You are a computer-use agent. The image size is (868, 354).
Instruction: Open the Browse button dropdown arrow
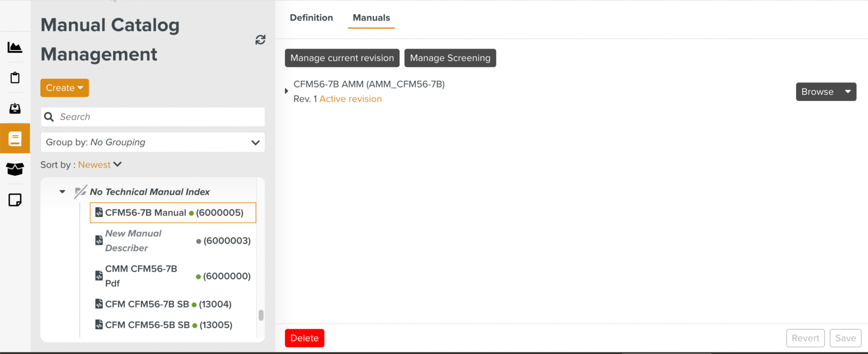pos(848,92)
